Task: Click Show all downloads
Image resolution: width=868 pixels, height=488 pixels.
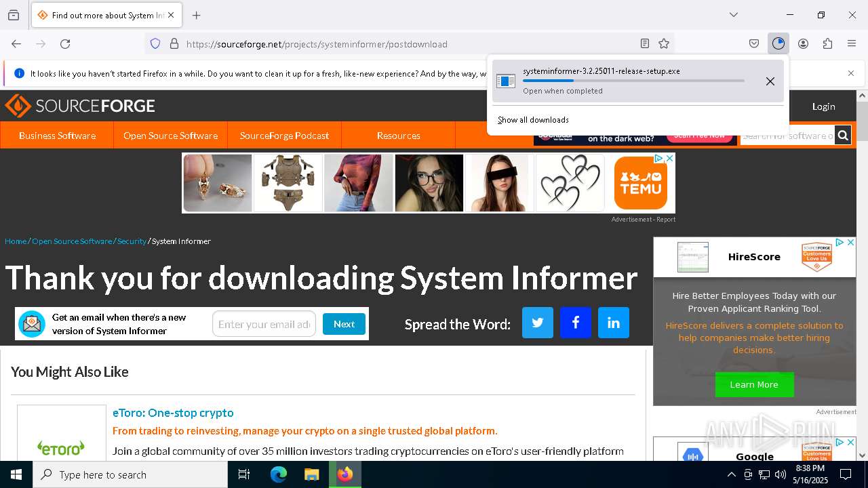Action: coord(533,120)
